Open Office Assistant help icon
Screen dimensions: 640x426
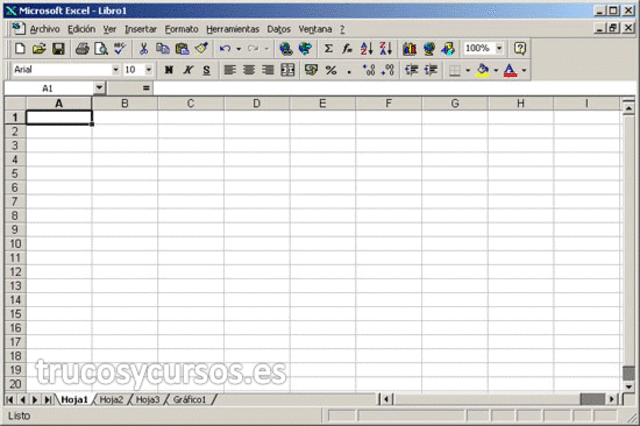520,49
